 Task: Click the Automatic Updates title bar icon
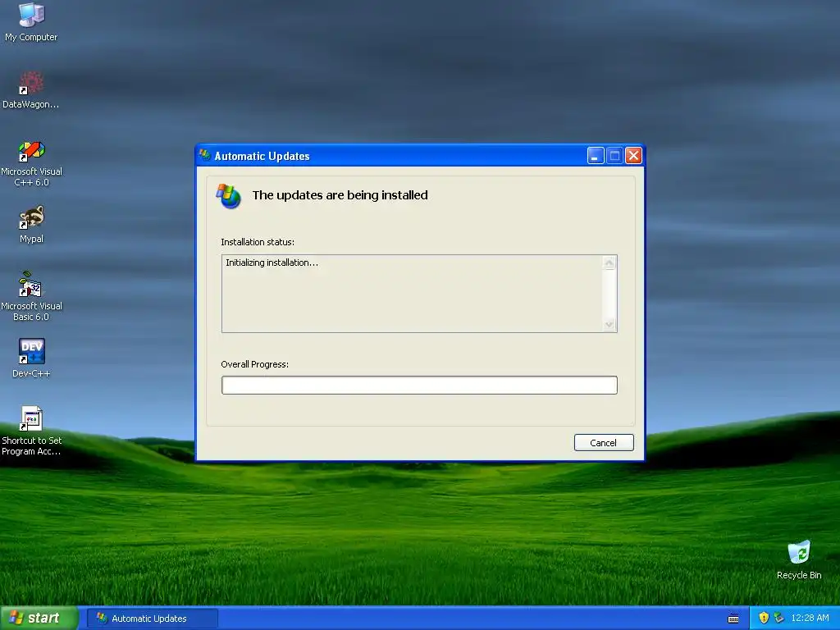pyautogui.click(x=204, y=155)
